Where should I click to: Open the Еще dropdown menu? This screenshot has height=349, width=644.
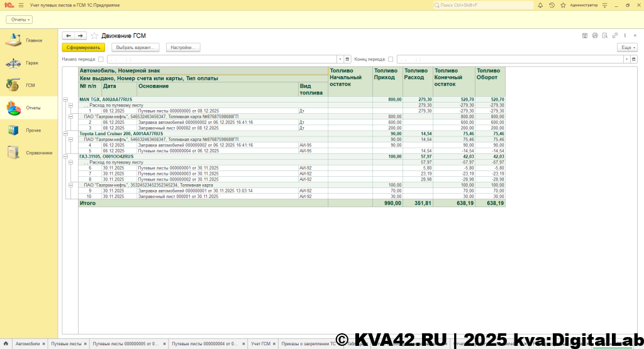point(626,47)
